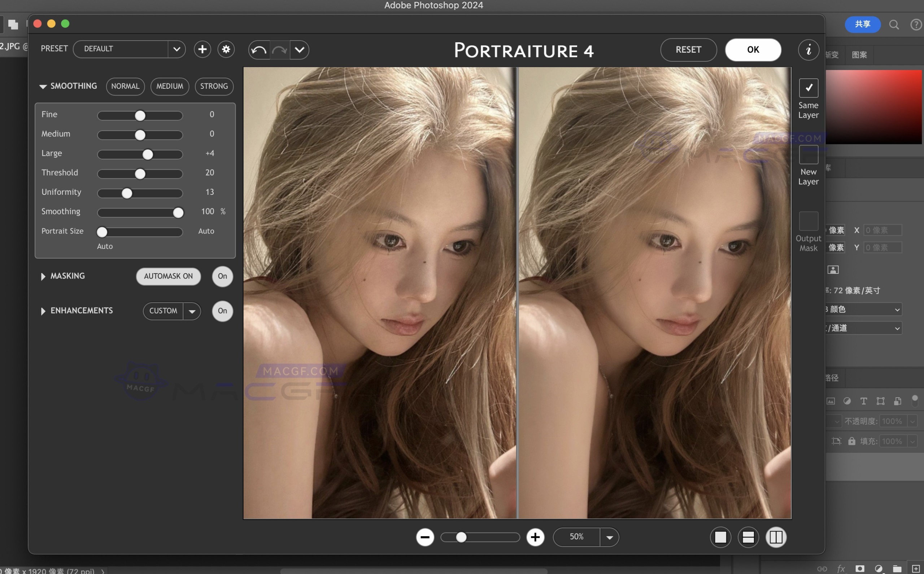
Task: Click the RESET button
Action: pos(688,49)
